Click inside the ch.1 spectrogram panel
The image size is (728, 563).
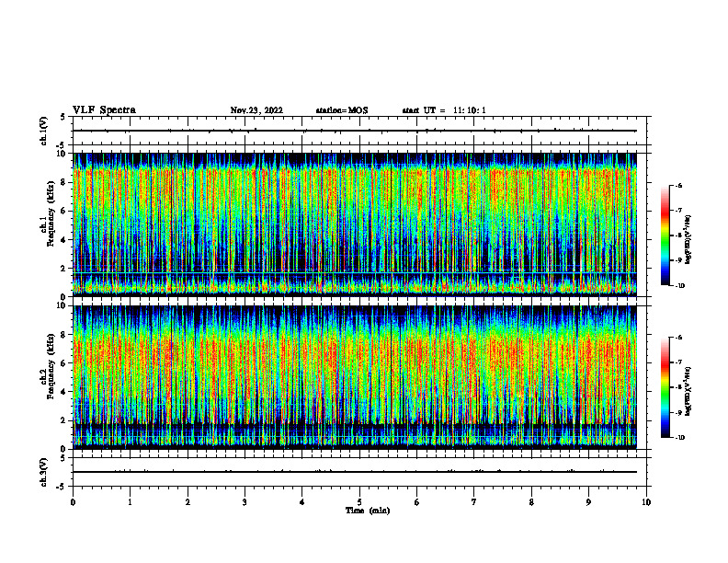pyautogui.click(x=355, y=224)
